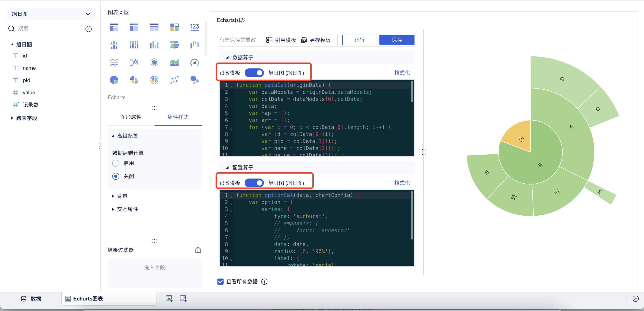Image resolution: width=644 pixels, height=311 pixels.
Task: Select the 启用 radio for backend calculation
Action: [x=116, y=163]
